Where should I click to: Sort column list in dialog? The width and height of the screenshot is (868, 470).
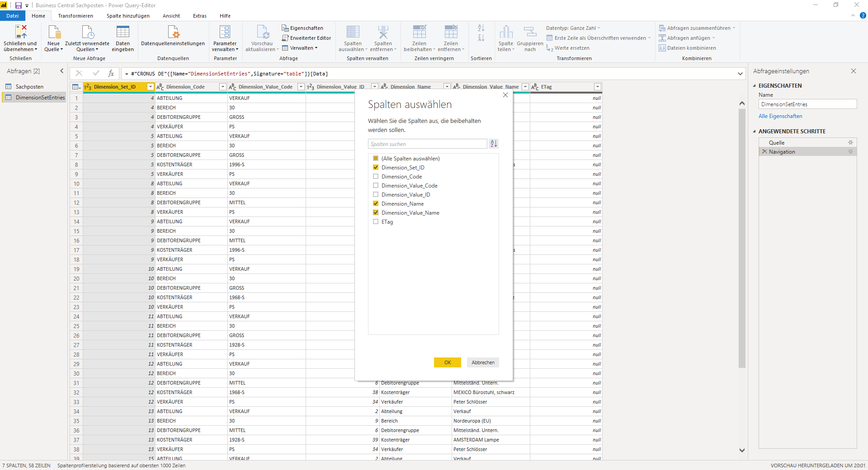point(494,144)
